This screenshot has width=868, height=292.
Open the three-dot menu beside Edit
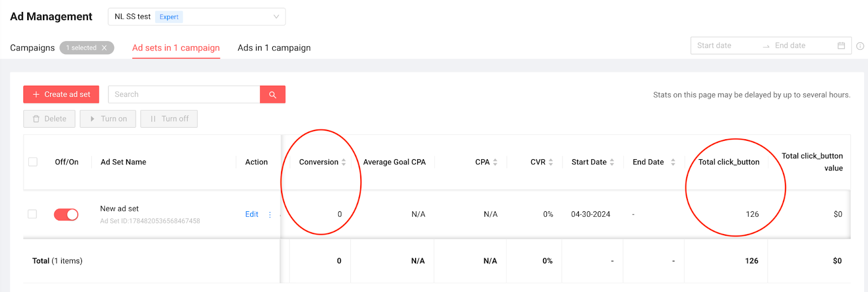[x=270, y=215]
